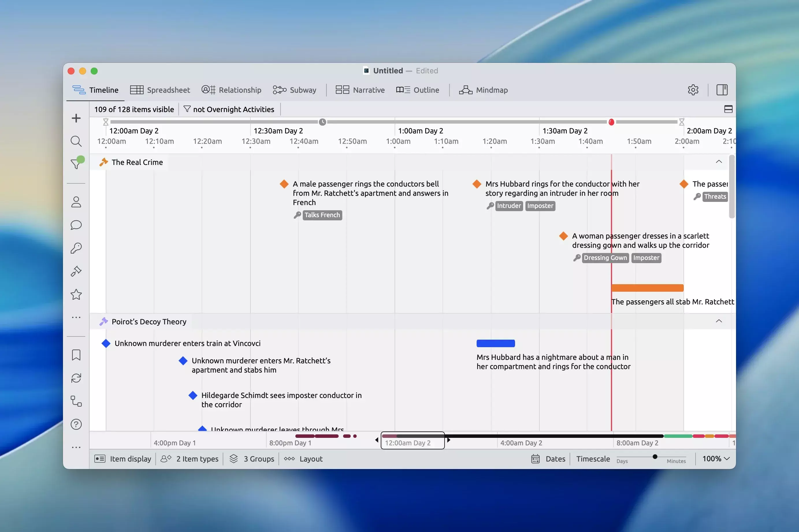
Task: Open search with the magnifying glass icon
Action: point(76,141)
